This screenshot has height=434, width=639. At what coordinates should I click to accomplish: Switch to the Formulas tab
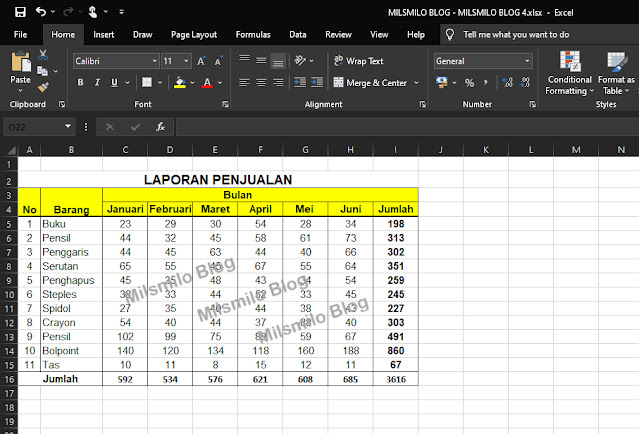click(253, 35)
